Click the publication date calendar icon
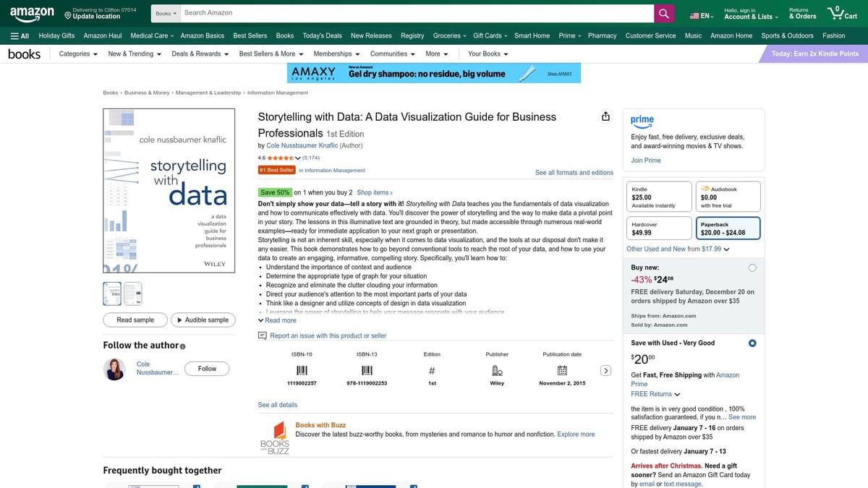This screenshot has width=868, height=488. pyautogui.click(x=561, y=369)
